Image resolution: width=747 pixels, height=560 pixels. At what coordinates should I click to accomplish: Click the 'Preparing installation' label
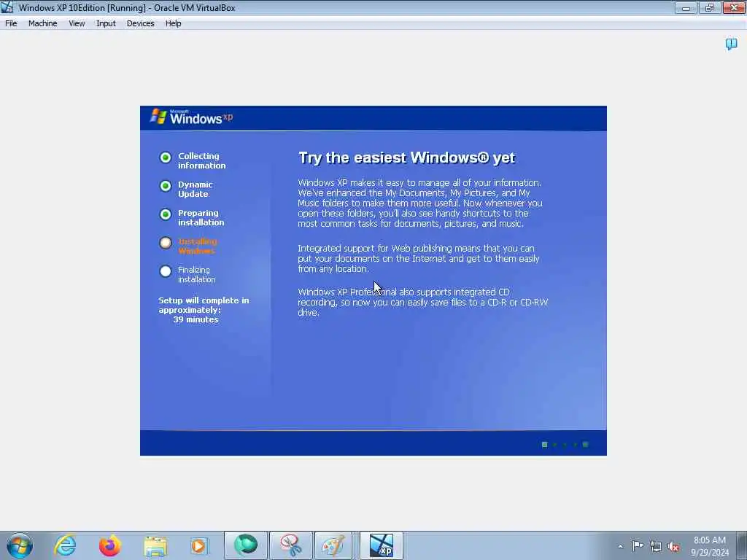201,217
